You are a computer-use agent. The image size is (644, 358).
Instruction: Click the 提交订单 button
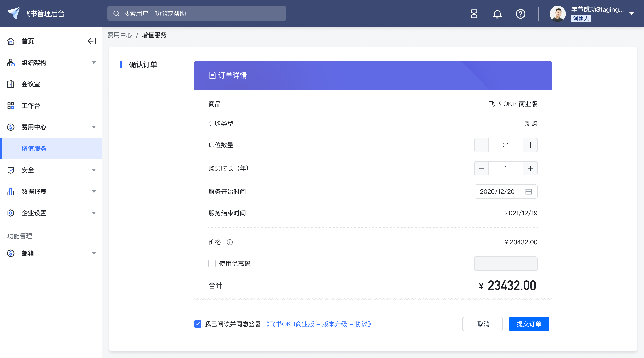coord(529,324)
